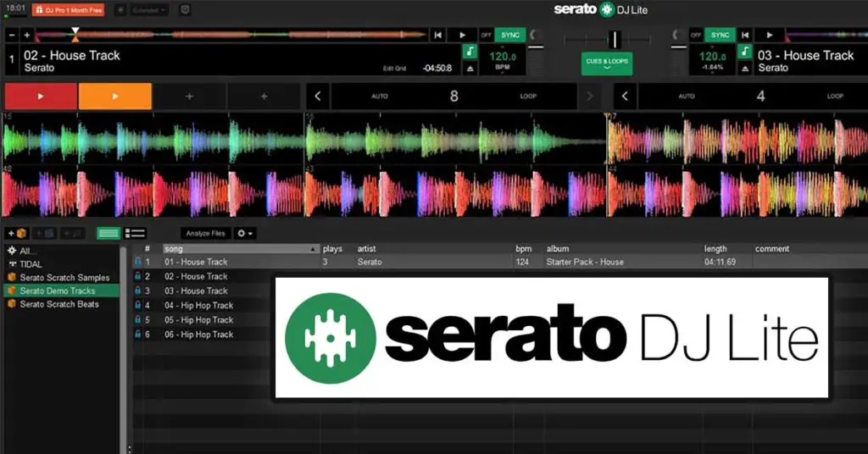Zoom in deck 1 waveform overview with plus
Screen dimensions: 868x454
point(26,36)
